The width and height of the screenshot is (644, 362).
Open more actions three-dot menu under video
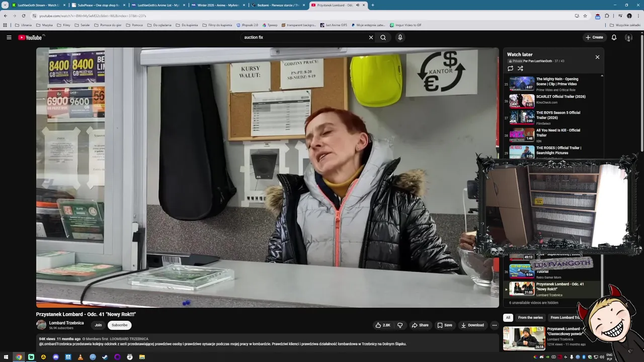(x=494, y=325)
